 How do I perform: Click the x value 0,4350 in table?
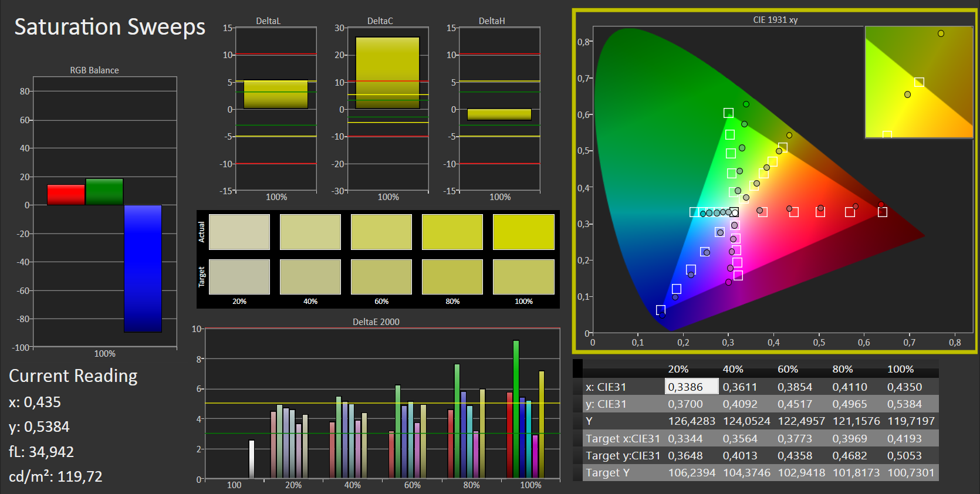[x=904, y=387]
